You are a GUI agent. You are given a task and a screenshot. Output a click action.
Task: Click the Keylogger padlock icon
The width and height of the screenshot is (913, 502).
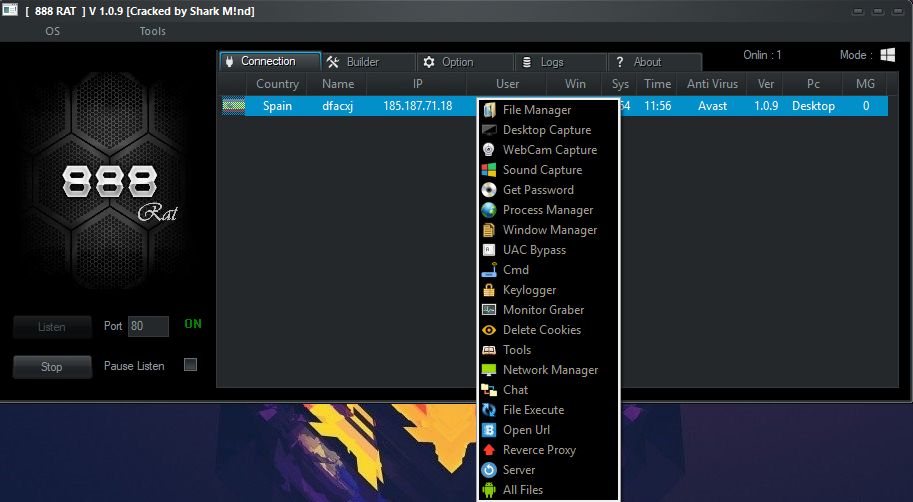tap(489, 289)
